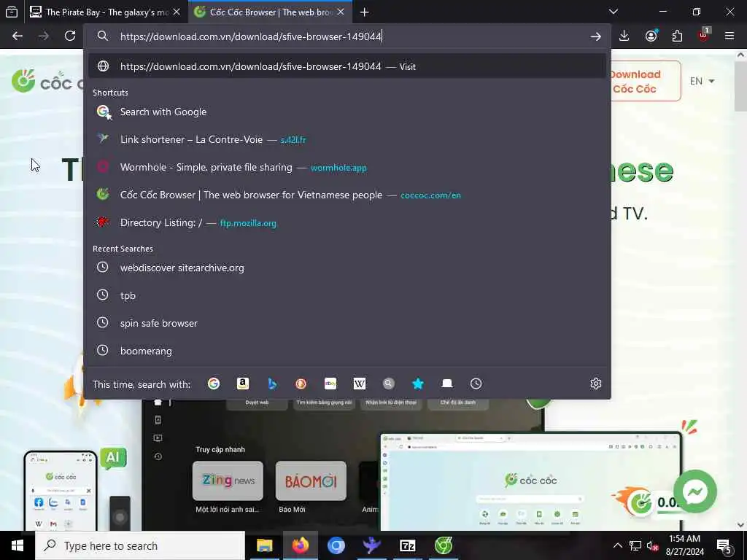747x560 pixels.
Task: Open the List all tabs dropdown arrow
Action: [x=614, y=12]
